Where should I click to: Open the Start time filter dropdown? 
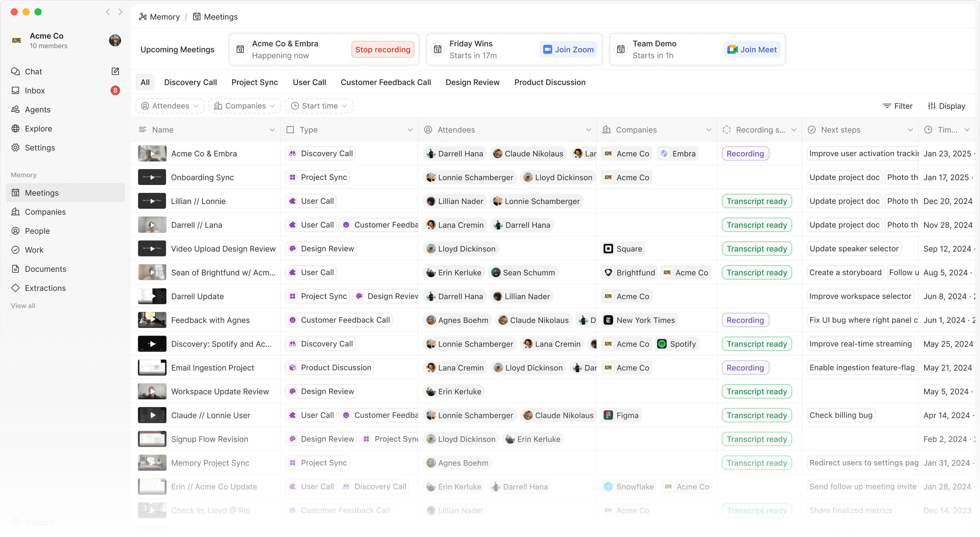pyautogui.click(x=319, y=106)
